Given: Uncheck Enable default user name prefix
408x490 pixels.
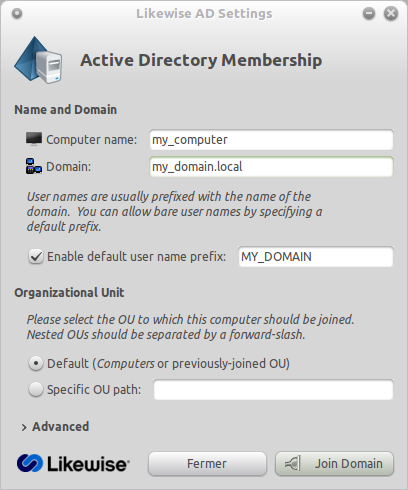Looking at the screenshot, I should (x=36, y=257).
